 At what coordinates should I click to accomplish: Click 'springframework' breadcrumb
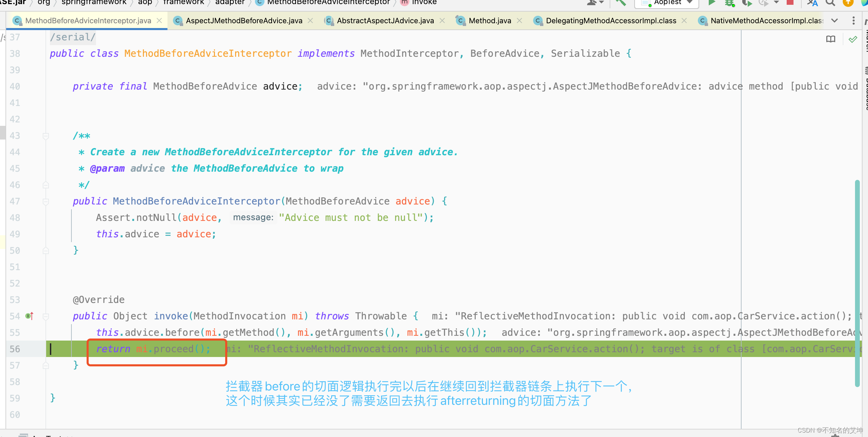pos(94,2)
